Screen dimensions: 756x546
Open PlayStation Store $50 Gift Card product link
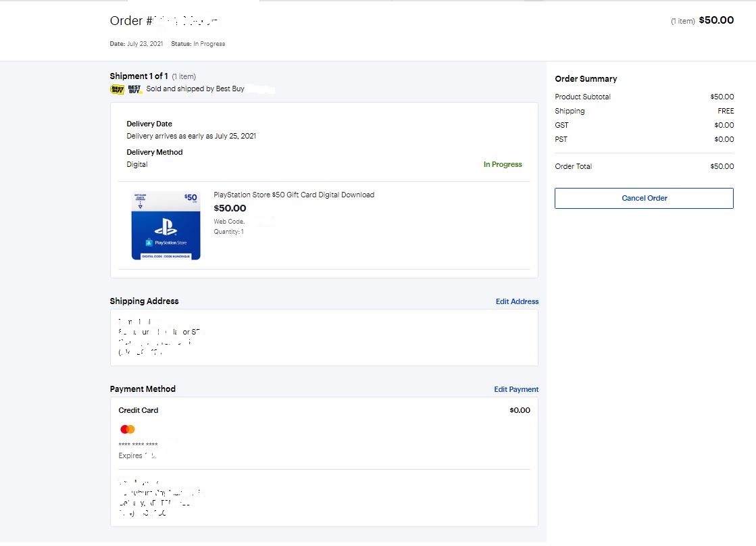click(x=294, y=195)
